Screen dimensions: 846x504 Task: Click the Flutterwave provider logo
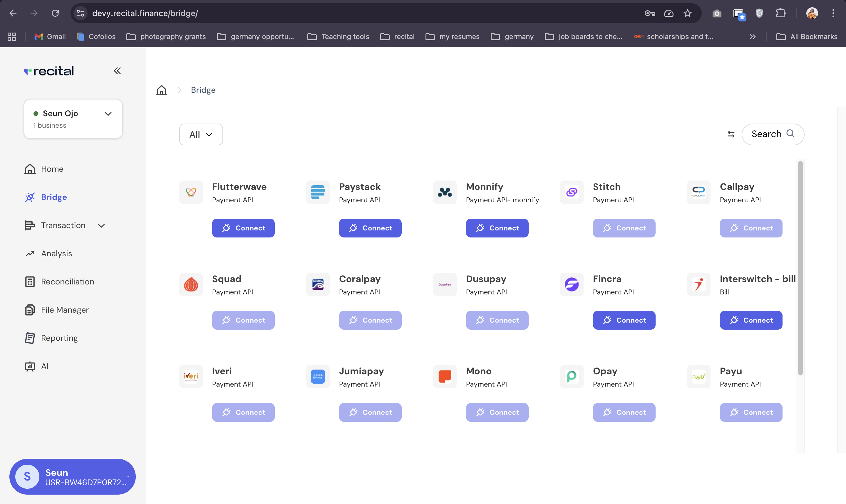click(191, 192)
